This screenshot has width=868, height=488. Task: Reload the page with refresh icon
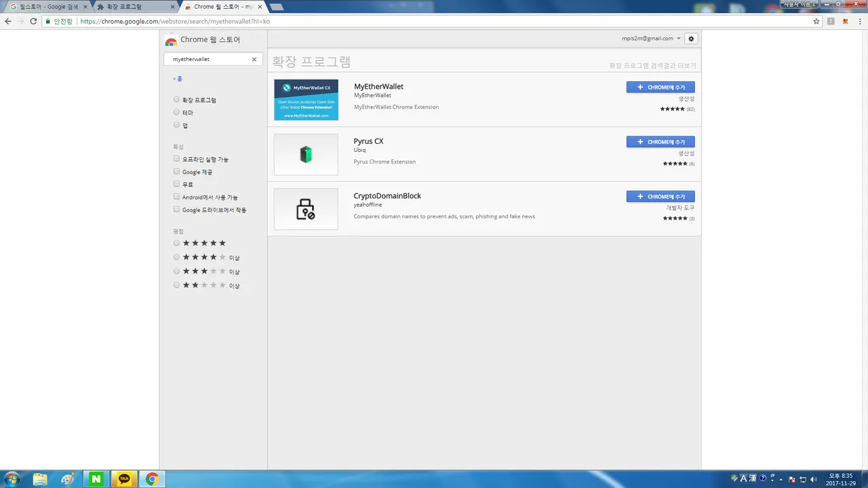(x=33, y=21)
